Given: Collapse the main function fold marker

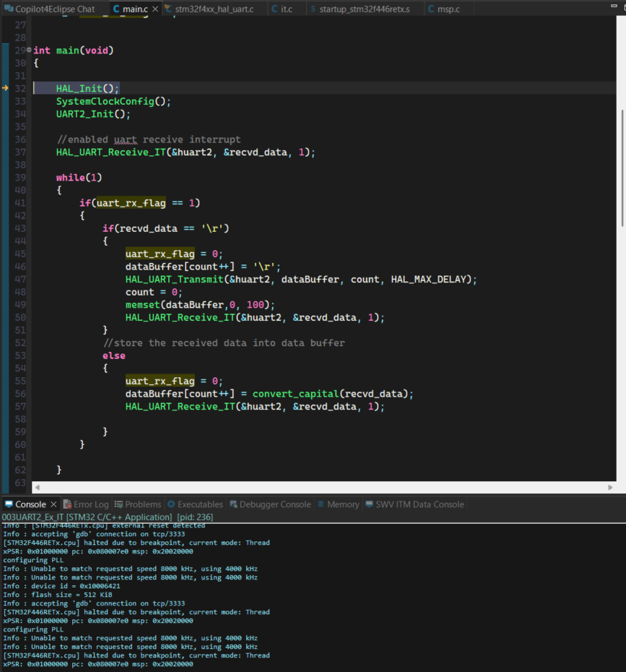Looking at the screenshot, I should [27, 50].
